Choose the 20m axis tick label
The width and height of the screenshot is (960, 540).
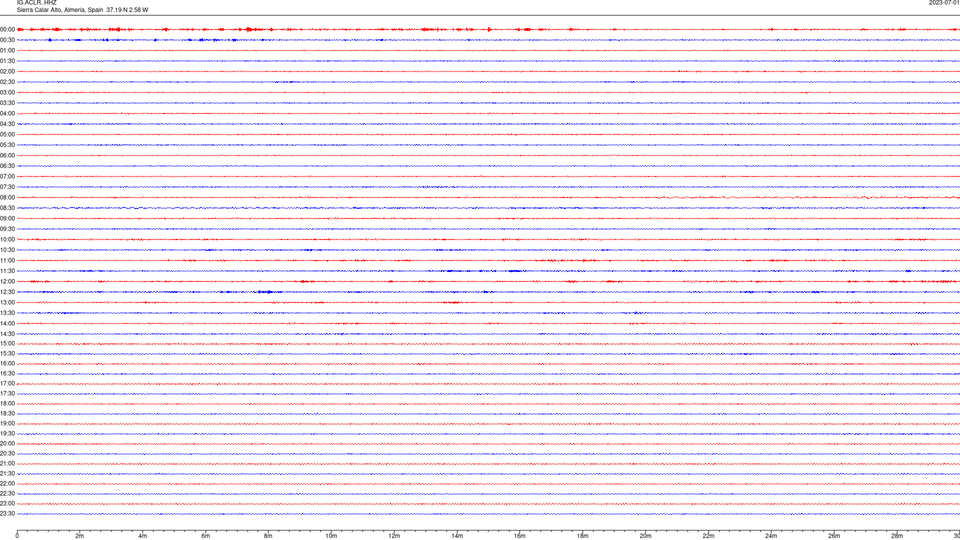(x=645, y=536)
